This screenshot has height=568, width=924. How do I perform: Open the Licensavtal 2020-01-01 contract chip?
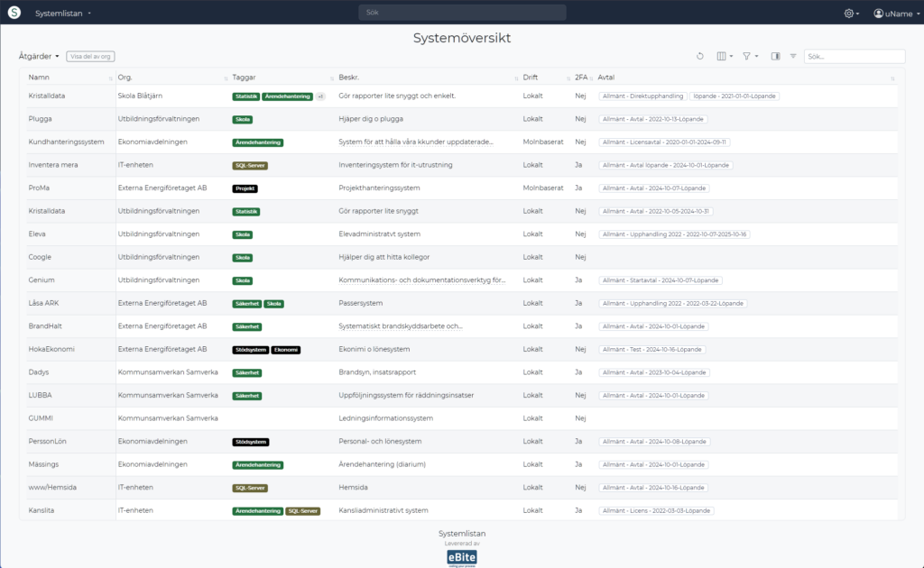click(x=664, y=142)
